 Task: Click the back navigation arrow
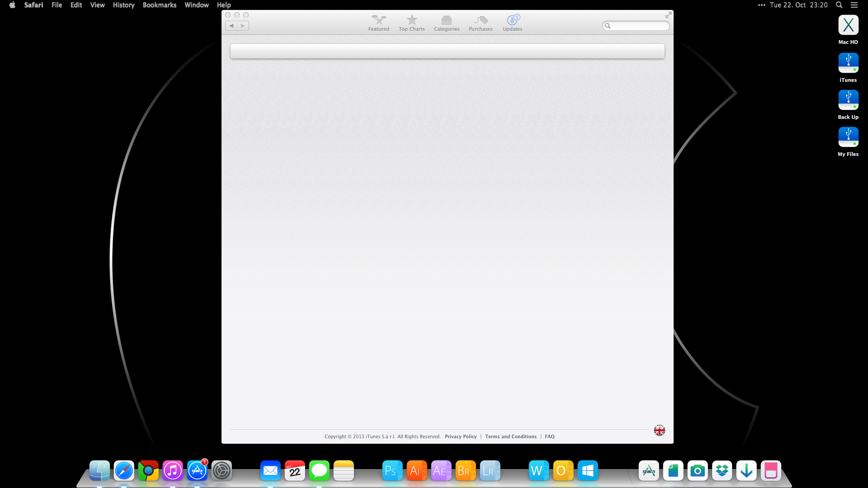coord(231,26)
